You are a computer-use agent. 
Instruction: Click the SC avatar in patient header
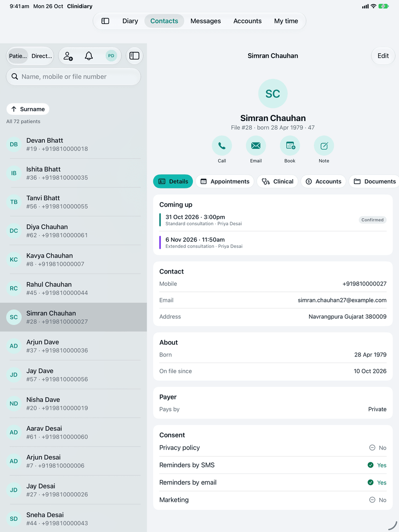point(273,94)
